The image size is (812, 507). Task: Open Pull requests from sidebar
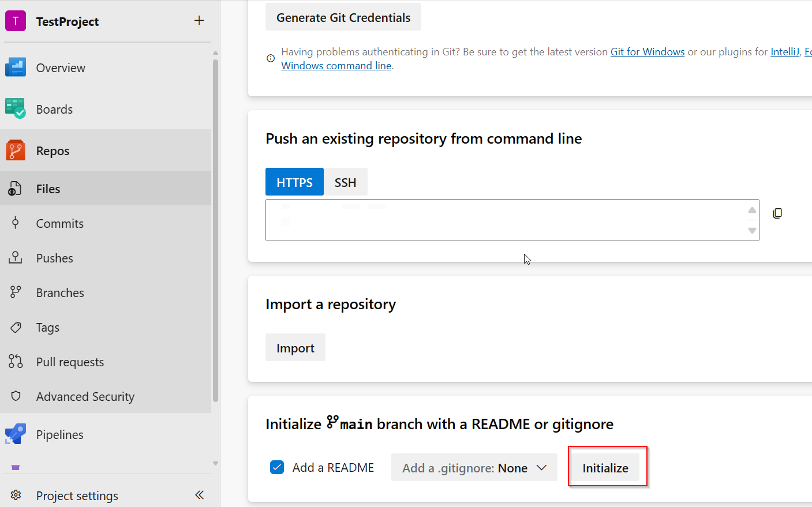pos(15,362)
